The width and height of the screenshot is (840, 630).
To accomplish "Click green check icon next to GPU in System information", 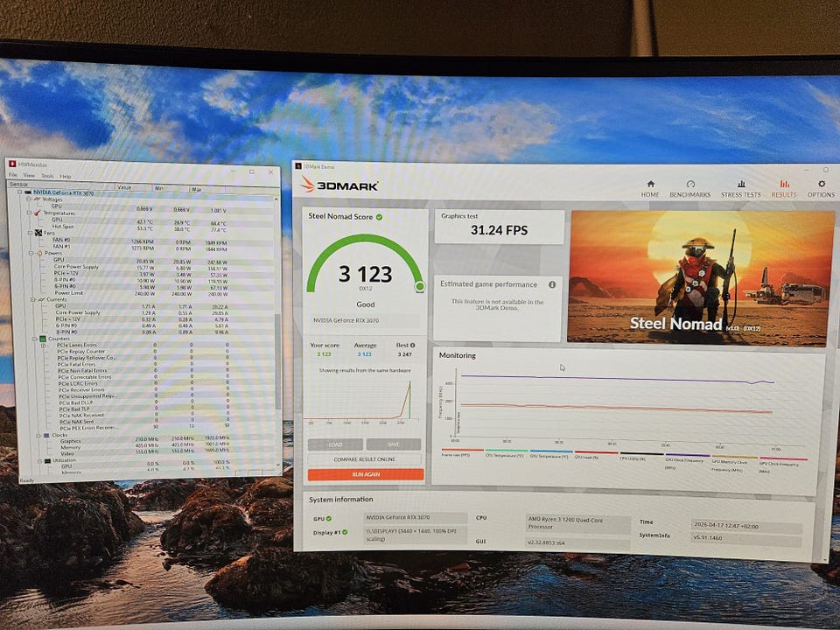I will [x=328, y=519].
